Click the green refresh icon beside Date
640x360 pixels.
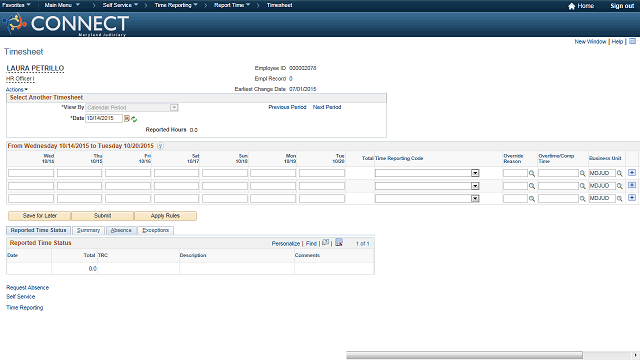point(134,119)
